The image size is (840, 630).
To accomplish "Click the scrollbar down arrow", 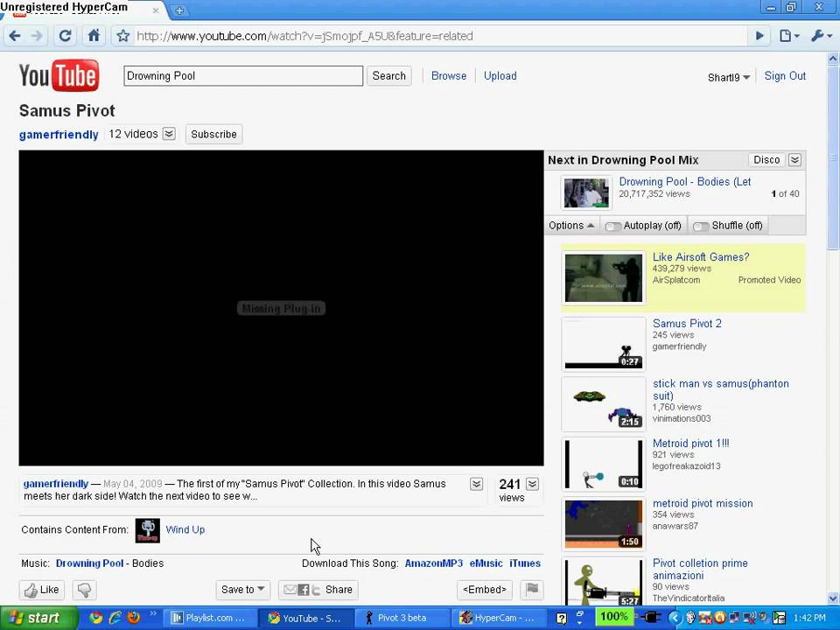I will click(x=833, y=598).
